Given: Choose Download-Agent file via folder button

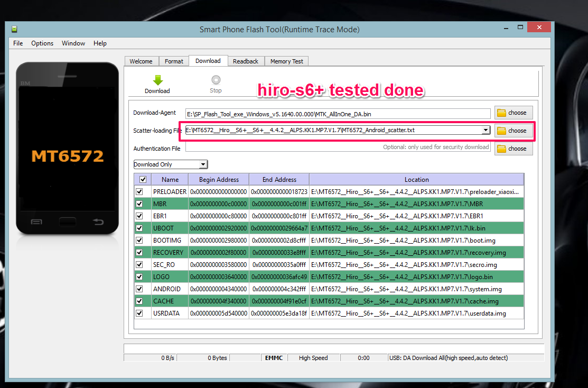Looking at the screenshot, I should (513, 113).
